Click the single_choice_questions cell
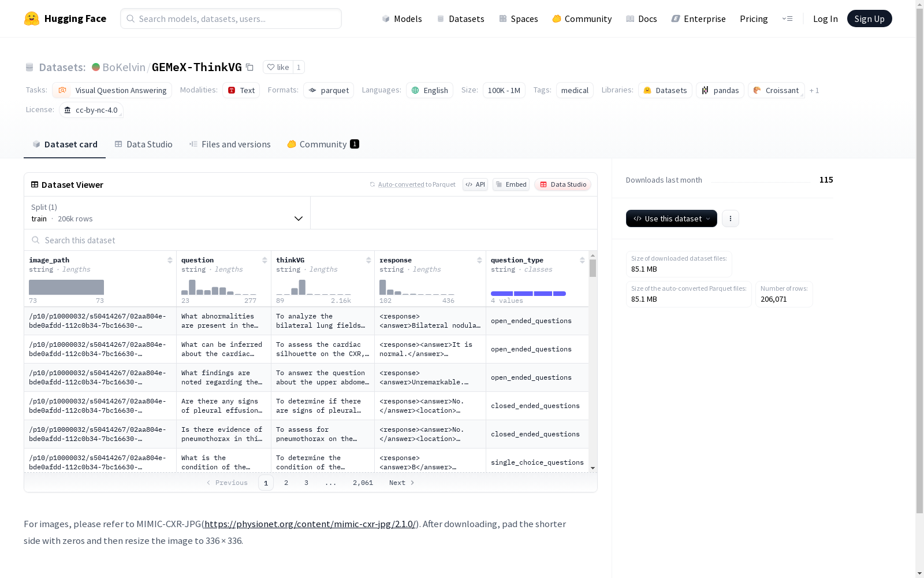The height and width of the screenshot is (578, 924). pos(537,462)
